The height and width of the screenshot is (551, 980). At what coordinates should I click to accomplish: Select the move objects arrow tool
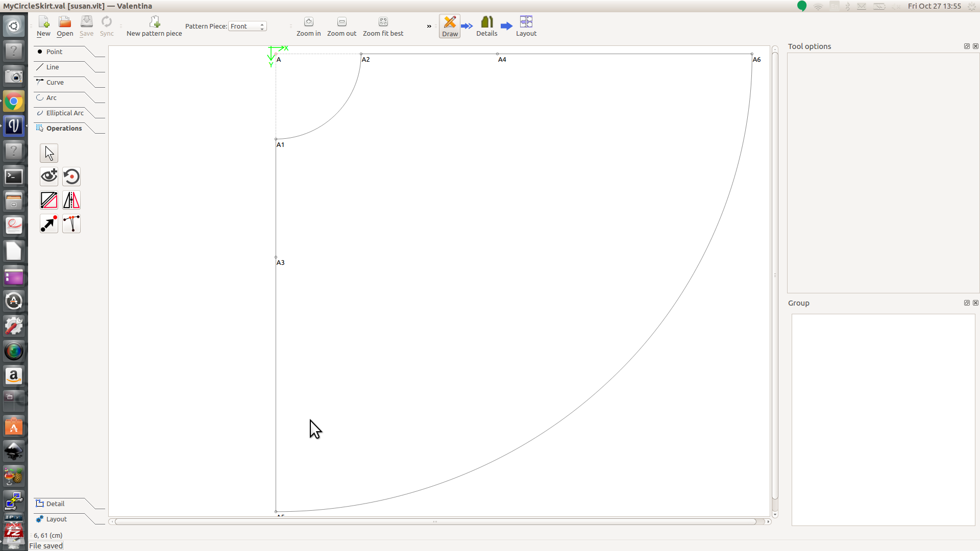click(x=49, y=223)
